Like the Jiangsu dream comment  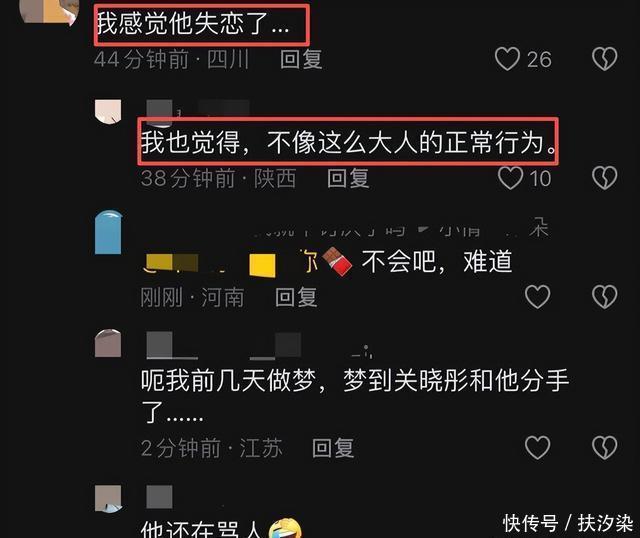[538, 447]
